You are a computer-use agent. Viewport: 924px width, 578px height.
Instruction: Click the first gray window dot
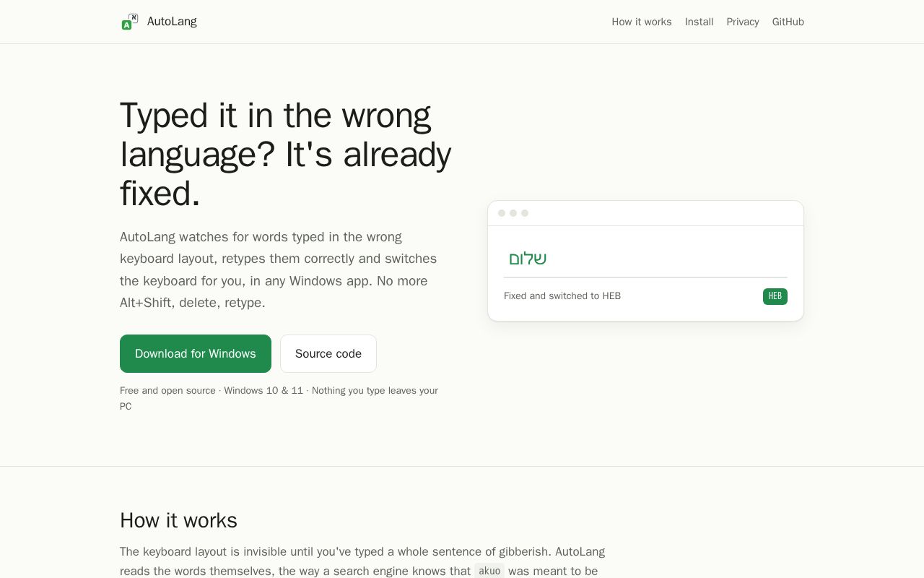point(502,213)
